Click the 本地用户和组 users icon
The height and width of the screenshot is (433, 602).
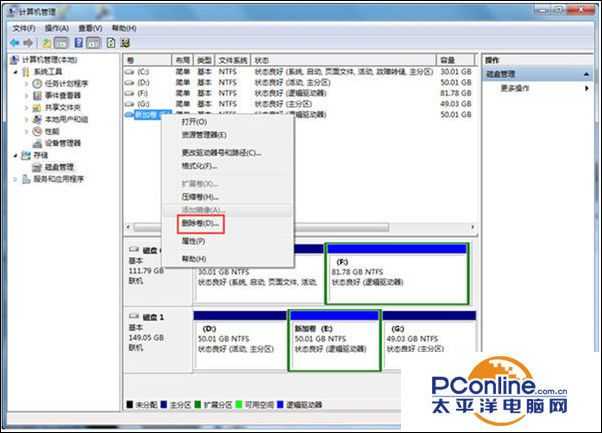(37, 119)
